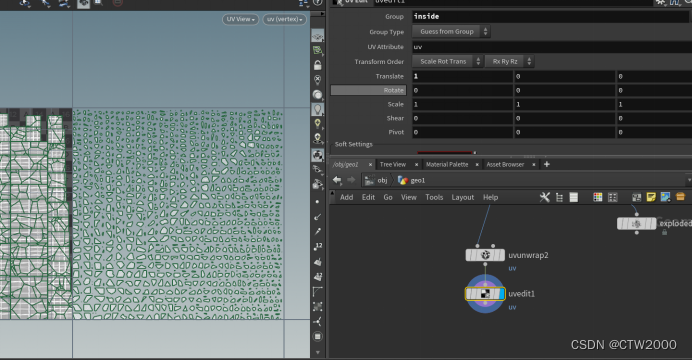This screenshot has height=360, width=693.
Task: Open the Go menu in network editor
Action: click(x=388, y=197)
